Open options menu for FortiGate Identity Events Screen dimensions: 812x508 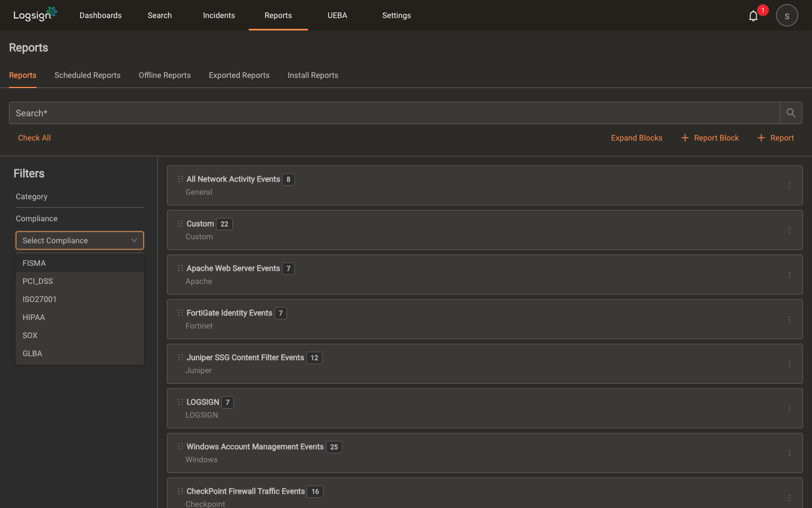point(789,319)
